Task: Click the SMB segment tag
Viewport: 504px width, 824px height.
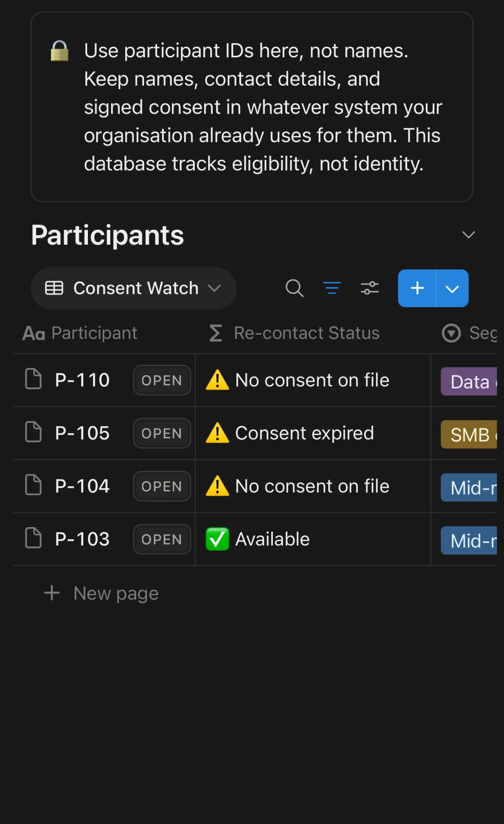Action: pos(469,435)
